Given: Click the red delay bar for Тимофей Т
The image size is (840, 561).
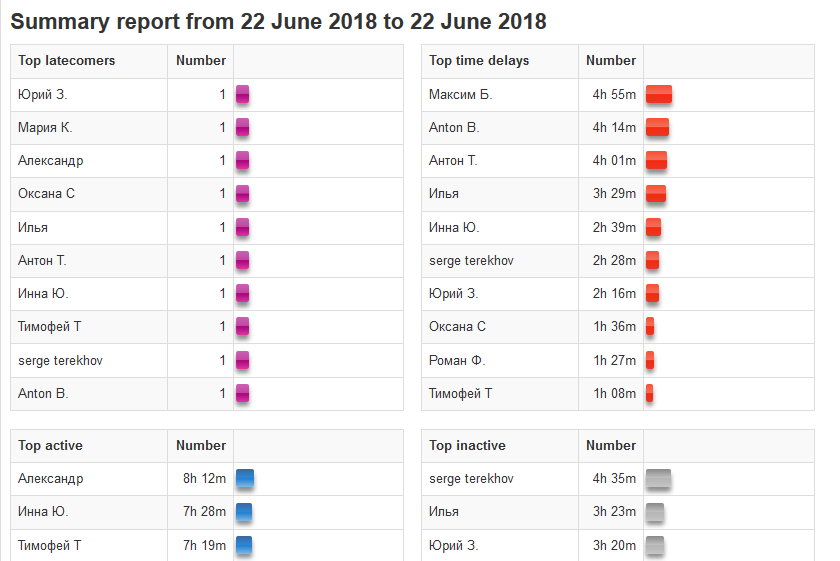Looking at the screenshot, I should pos(650,393).
